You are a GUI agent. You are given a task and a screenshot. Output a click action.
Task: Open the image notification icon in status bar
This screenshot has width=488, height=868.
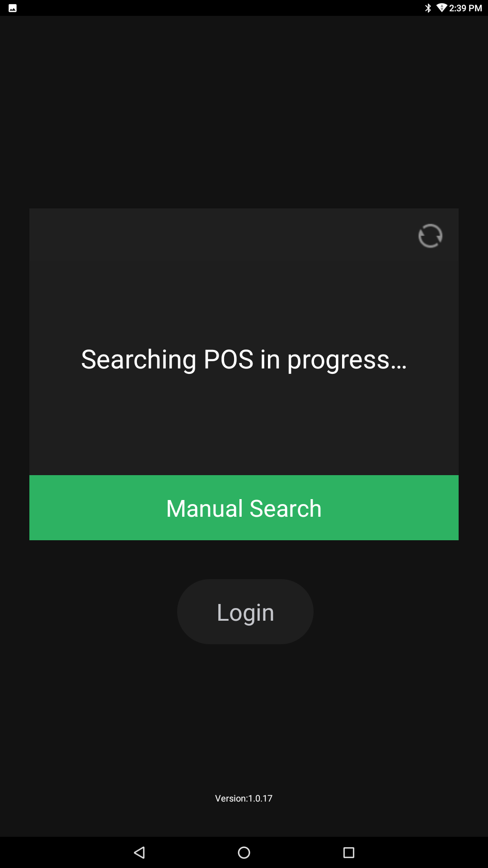13,8
